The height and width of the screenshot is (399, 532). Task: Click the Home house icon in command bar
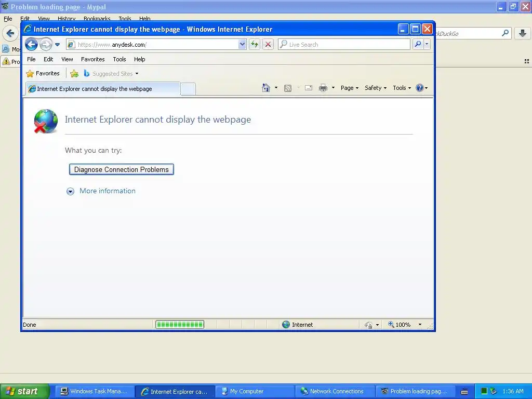pos(266,88)
